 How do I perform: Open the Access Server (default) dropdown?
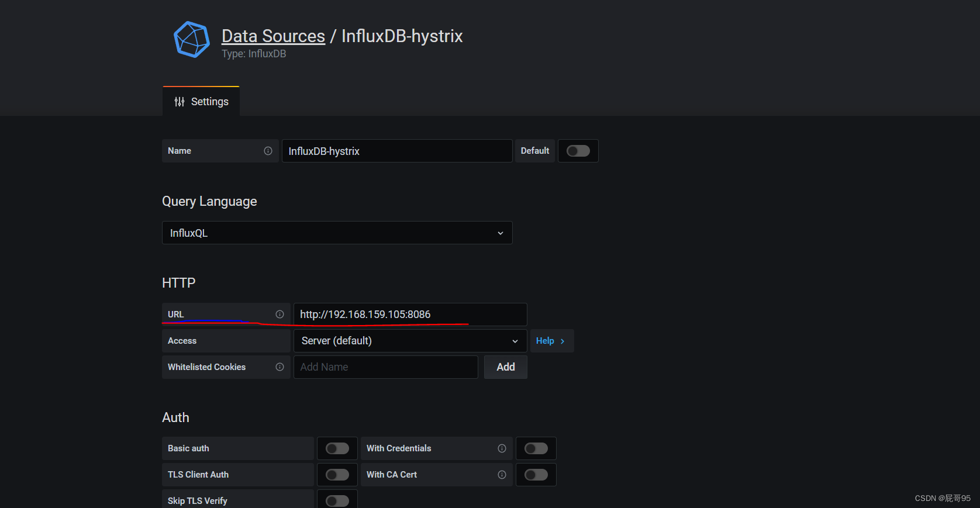click(x=410, y=341)
